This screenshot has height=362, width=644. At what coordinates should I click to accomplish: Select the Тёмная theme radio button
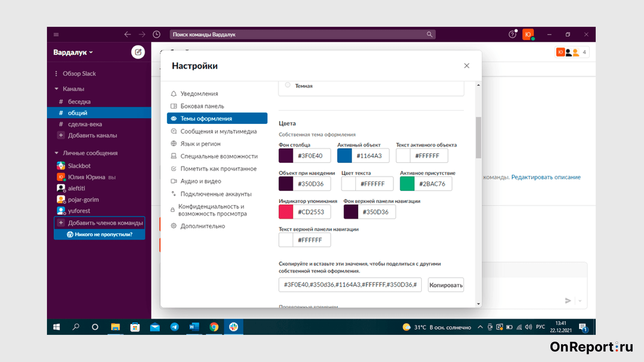287,85
